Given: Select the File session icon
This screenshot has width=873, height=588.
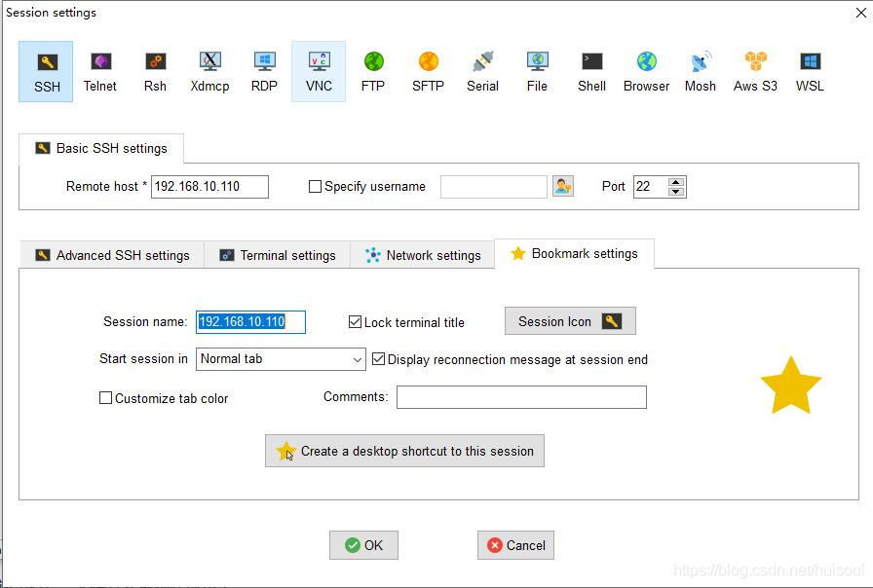Looking at the screenshot, I should (537, 71).
